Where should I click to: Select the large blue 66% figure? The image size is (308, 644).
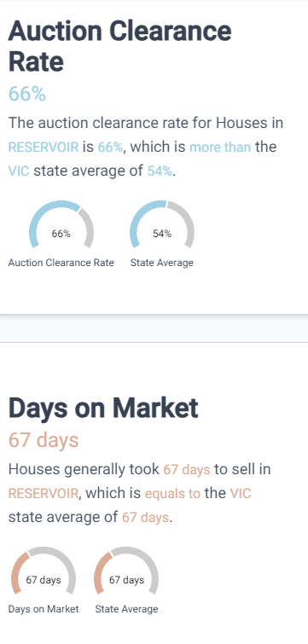pyautogui.click(x=27, y=94)
